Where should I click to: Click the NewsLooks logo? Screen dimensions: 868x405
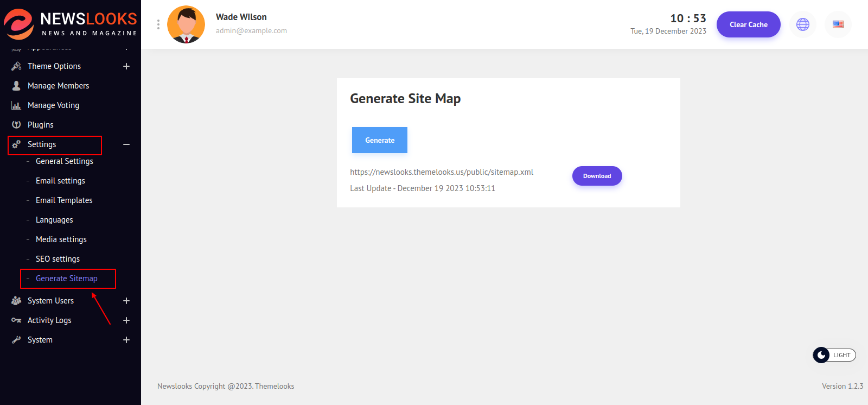tap(71, 24)
